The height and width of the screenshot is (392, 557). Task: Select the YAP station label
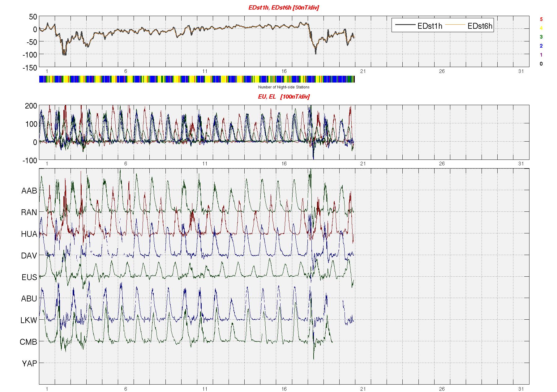pyautogui.click(x=29, y=364)
